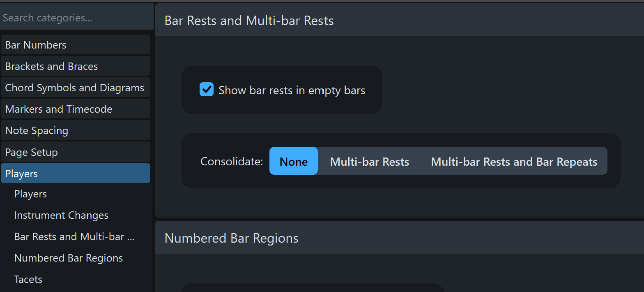The height and width of the screenshot is (292, 644).
Task: Choose Multi-bar Rests and Bar Repeats option
Action: pyautogui.click(x=514, y=161)
